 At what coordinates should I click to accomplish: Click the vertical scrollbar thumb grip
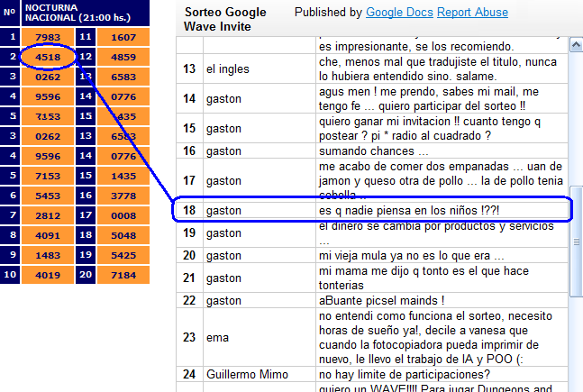[x=577, y=242]
